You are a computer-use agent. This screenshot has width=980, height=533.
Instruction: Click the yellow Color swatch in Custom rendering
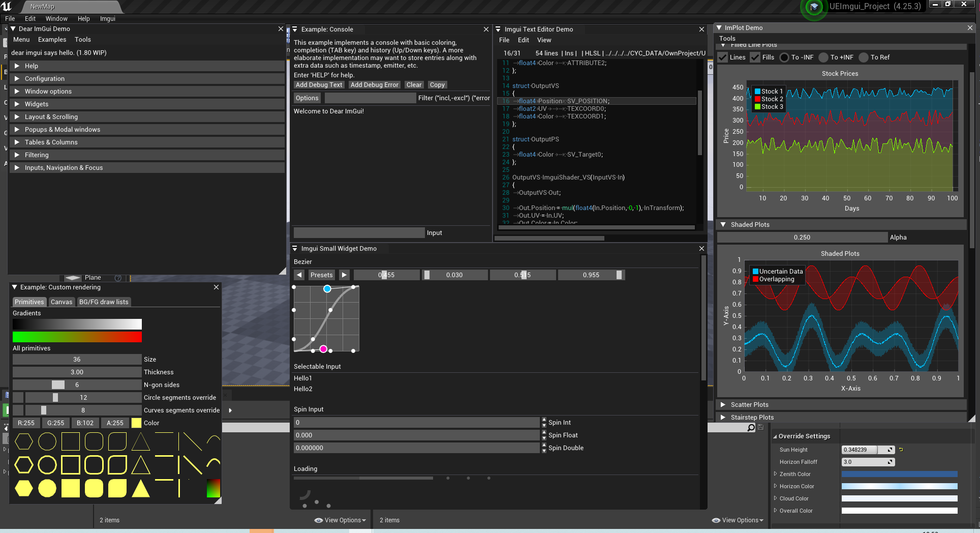click(136, 423)
